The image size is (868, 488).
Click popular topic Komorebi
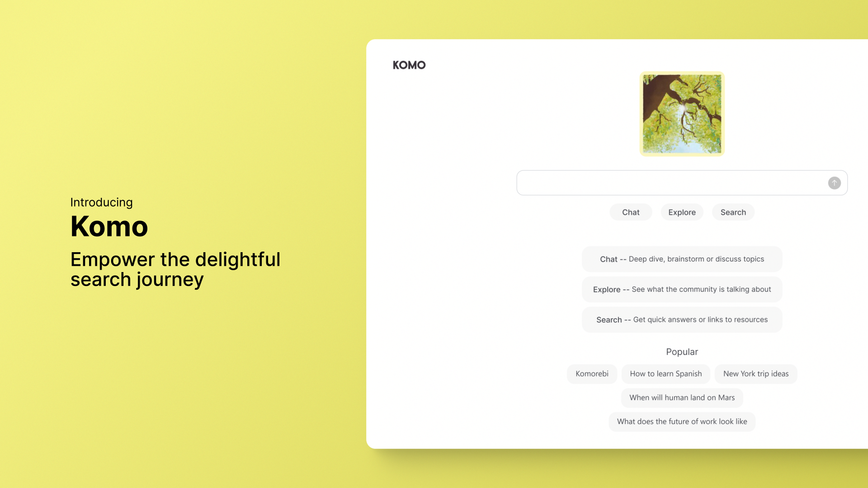(x=592, y=374)
